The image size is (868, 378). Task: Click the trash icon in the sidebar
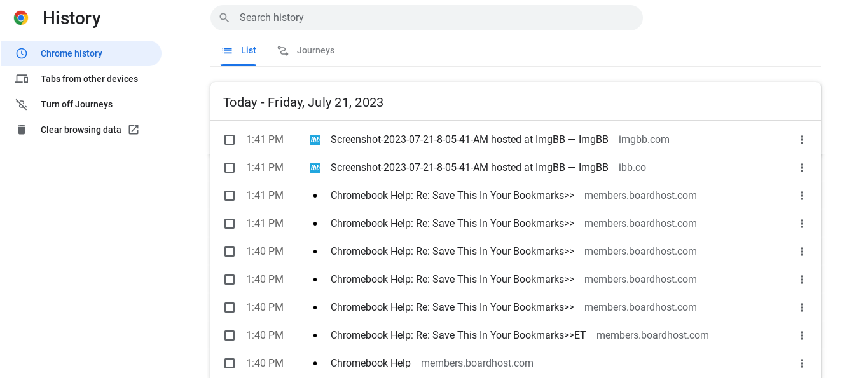(x=22, y=130)
